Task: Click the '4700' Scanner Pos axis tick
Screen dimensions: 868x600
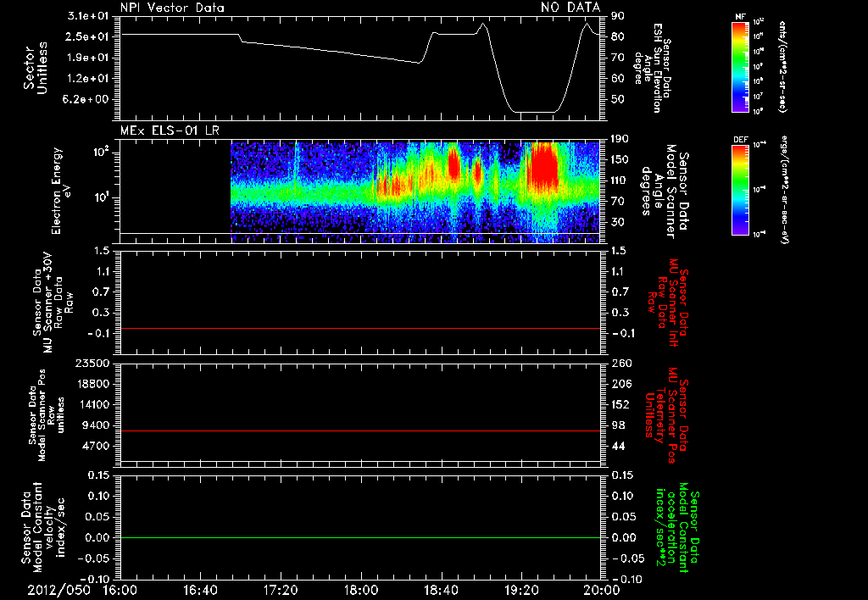Action: tap(96, 446)
